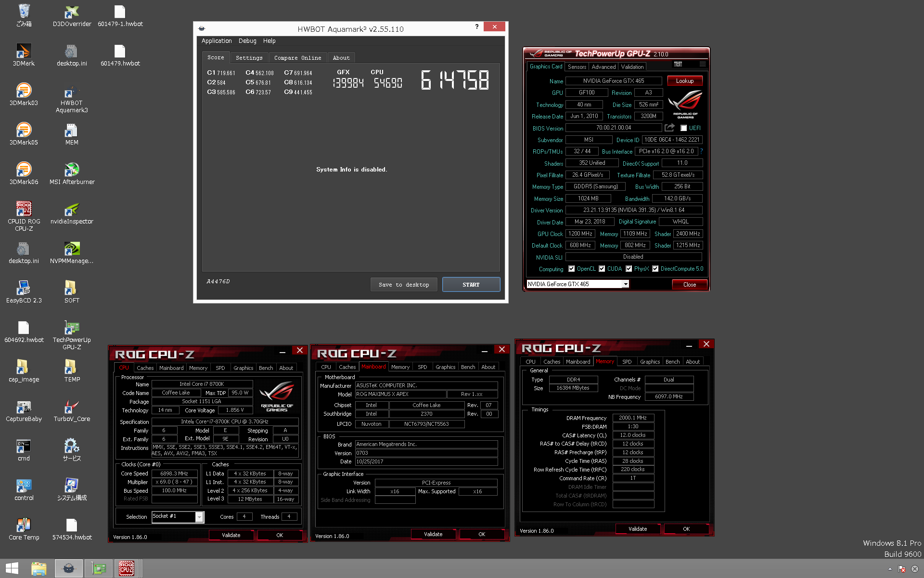Launch nvidiaInspector from the desktop
Screen dimensions: 924x578
click(72, 213)
